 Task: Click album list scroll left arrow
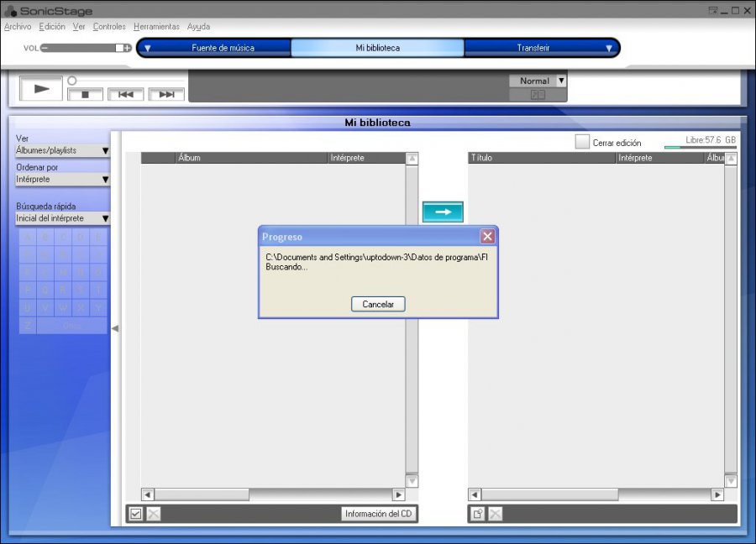click(148, 494)
